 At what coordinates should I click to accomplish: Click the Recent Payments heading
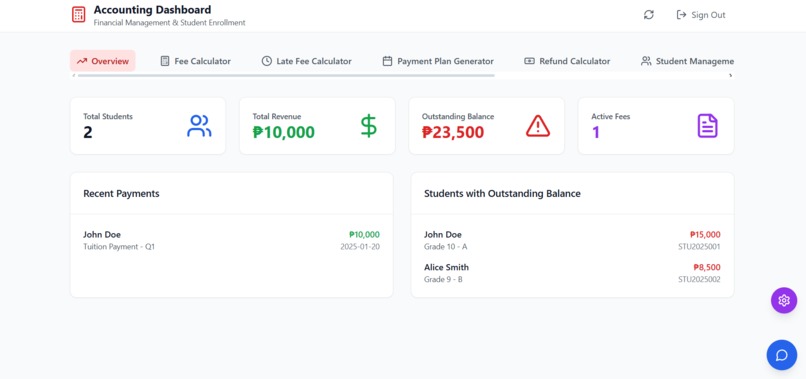(x=121, y=194)
